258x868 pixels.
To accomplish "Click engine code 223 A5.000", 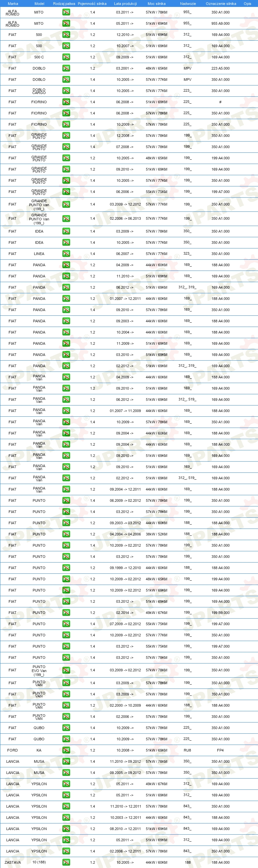I will point(221,68).
